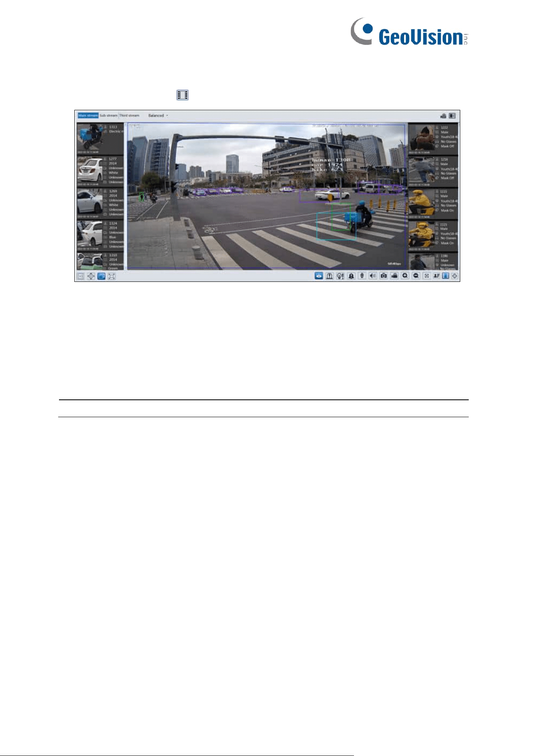Screen dimensions: 535x756
Task: Click the light bulb alarm indicator icon
Action: tap(340, 276)
